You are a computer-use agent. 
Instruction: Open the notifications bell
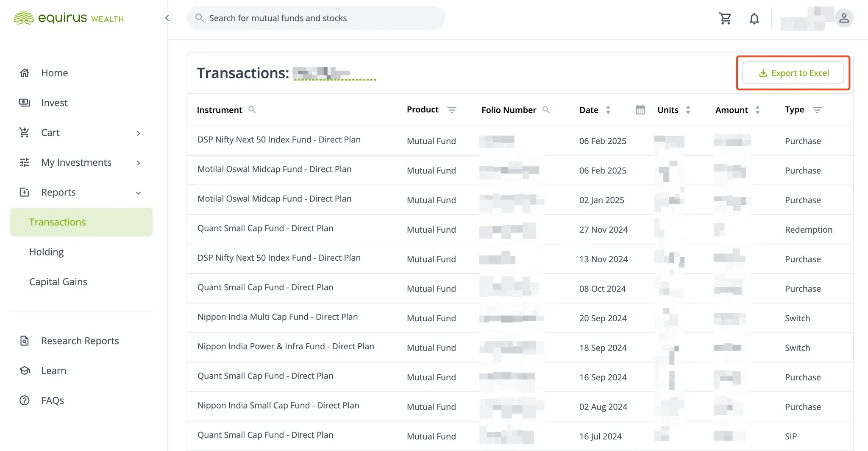754,18
